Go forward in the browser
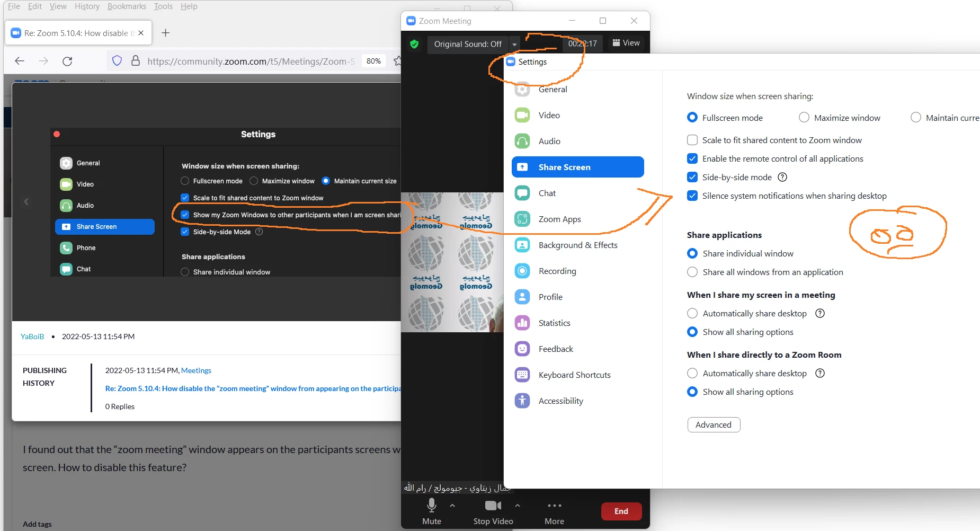This screenshot has width=980, height=531. click(43, 61)
